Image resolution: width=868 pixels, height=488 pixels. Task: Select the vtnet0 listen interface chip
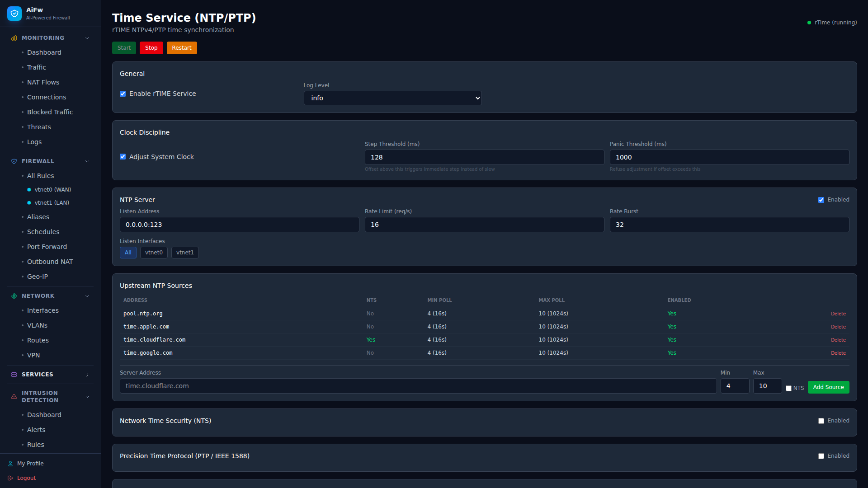coord(154,253)
